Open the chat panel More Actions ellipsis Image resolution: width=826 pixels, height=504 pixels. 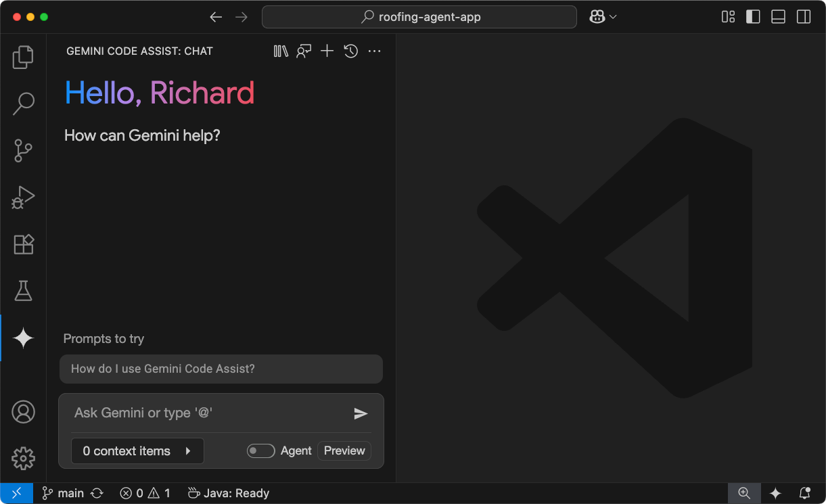375,51
